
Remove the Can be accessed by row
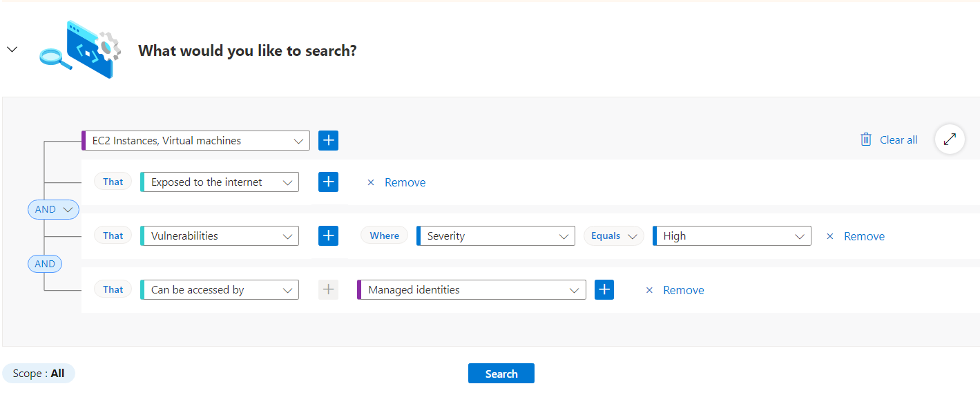tap(684, 290)
